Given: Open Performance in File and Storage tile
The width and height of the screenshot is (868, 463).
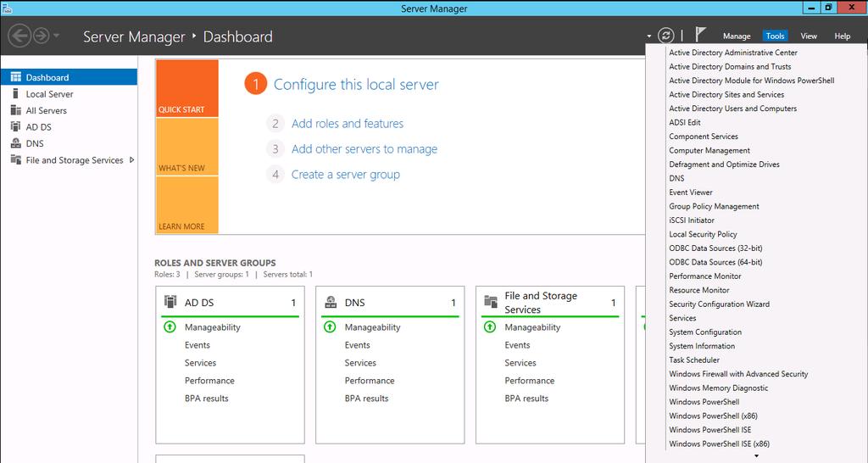Looking at the screenshot, I should [529, 381].
